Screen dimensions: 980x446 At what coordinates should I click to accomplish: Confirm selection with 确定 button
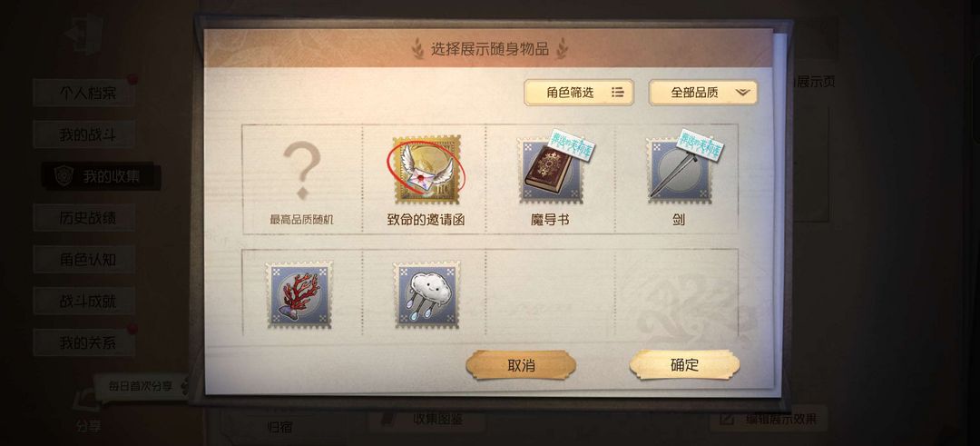coord(684,365)
